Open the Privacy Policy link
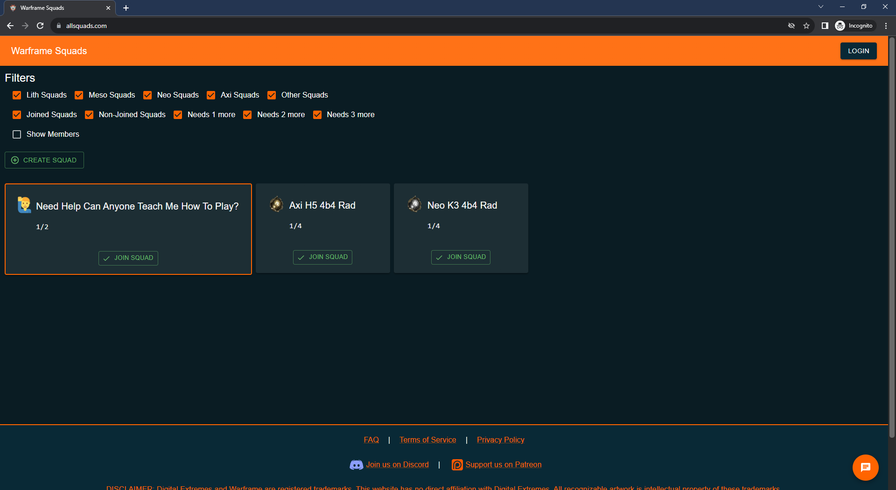 coord(501,440)
